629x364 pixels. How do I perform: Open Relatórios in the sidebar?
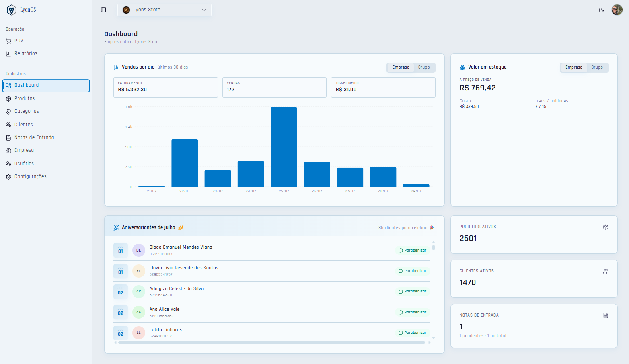tap(46, 53)
